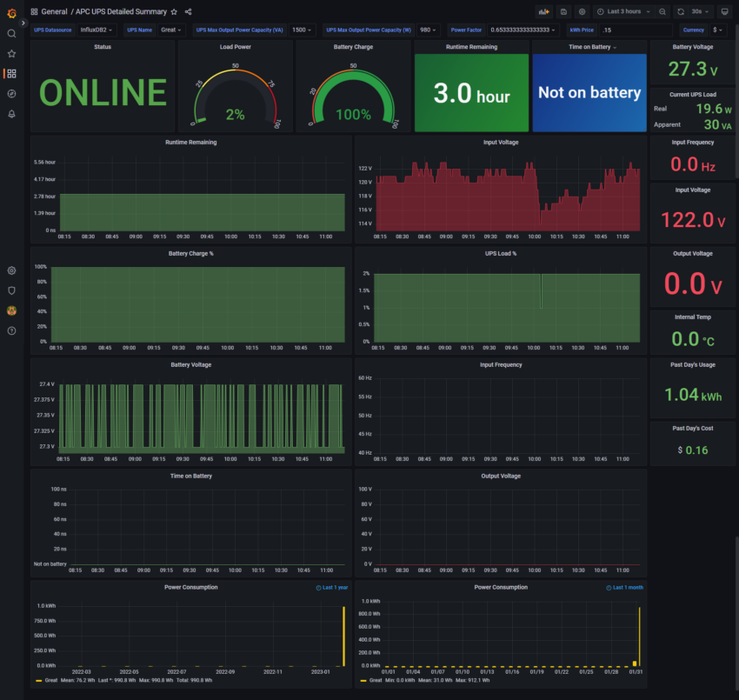The width and height of the screenshot is (739, 700).
Task: Click the Last 1 year link
Action: [x=331, y=587]
